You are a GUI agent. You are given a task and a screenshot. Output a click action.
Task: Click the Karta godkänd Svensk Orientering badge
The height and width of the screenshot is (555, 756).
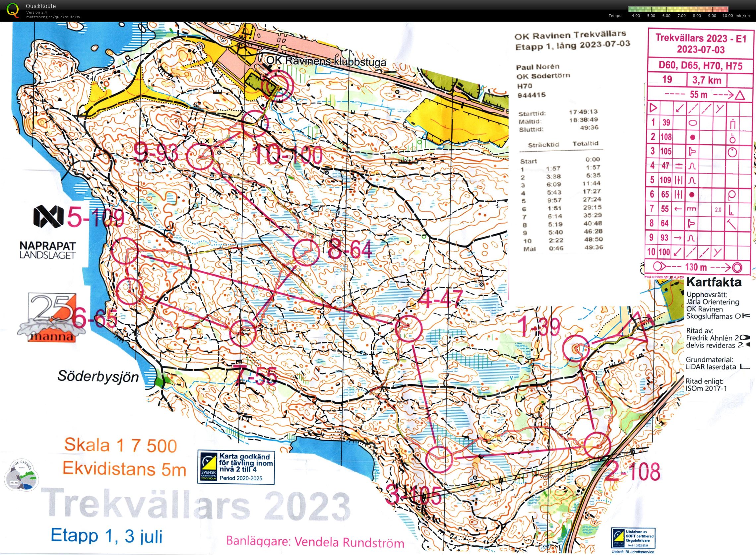click(236, 467)
